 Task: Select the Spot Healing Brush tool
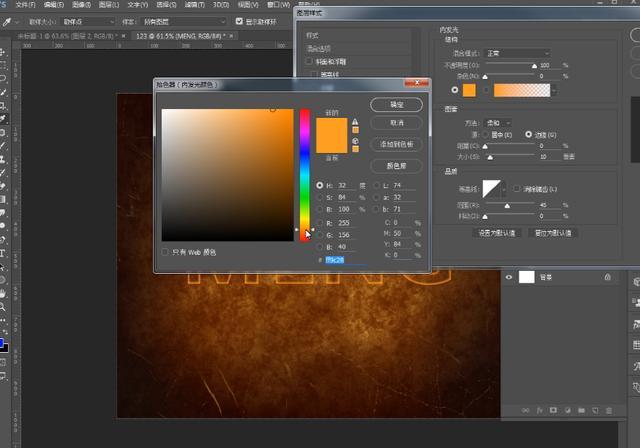click(x=3, y=133)
